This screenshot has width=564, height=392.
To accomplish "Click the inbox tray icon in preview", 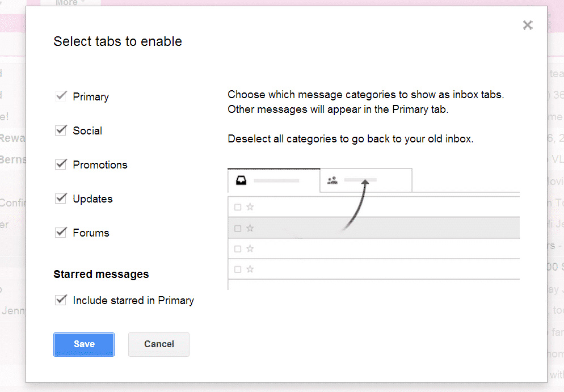I will click(x=241, y=180).
